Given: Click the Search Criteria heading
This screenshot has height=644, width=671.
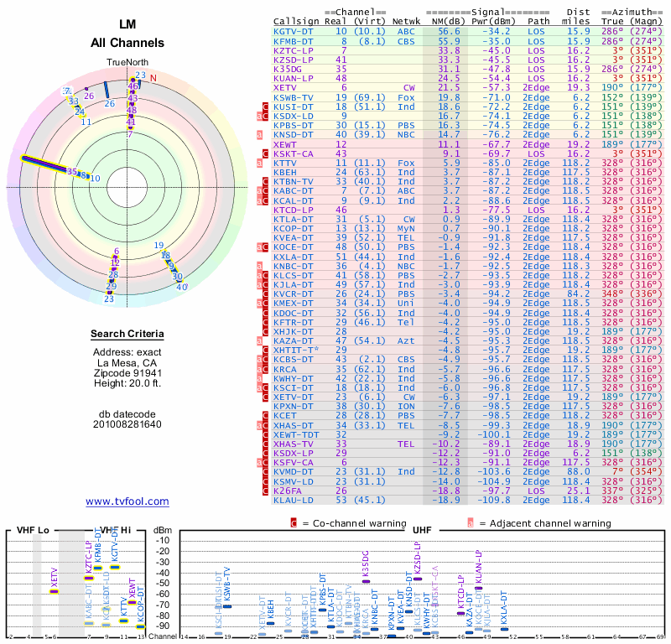Looking at the screenshot, I should point(127,335).
